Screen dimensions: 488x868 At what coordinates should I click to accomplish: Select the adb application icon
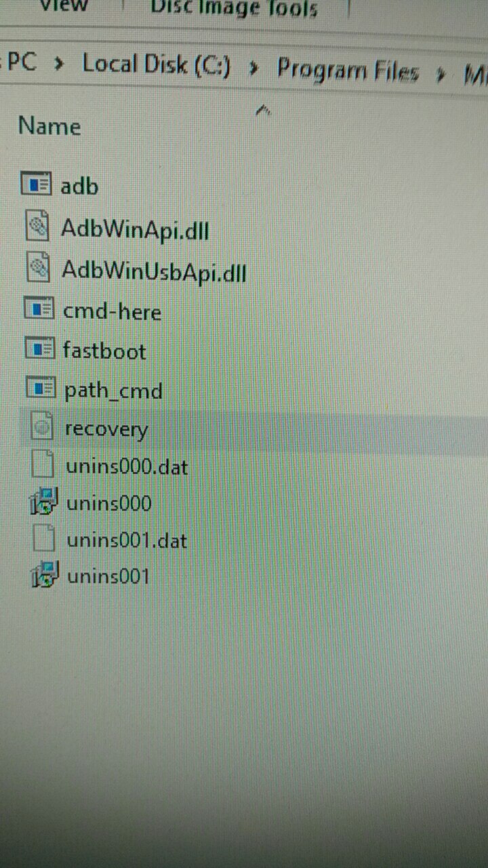[36, 184]
